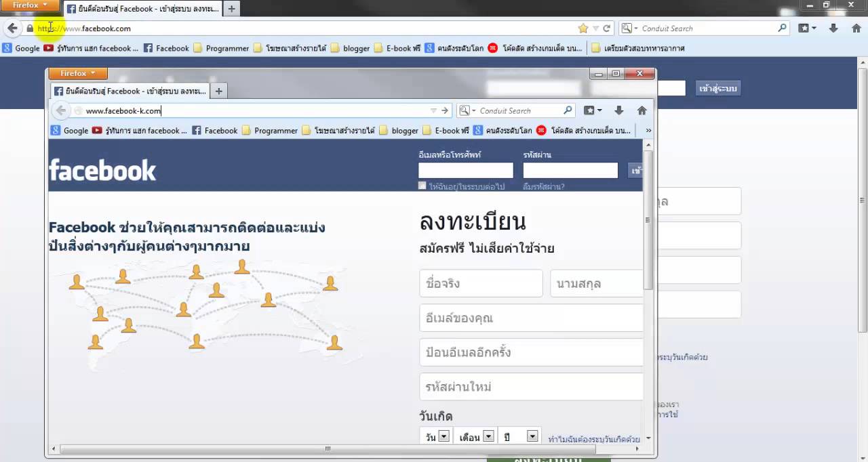Click the อีเมลหรือโทรศัพท์ login field
Viewport: 868px width, 462px height.
[x=466, y=170]
